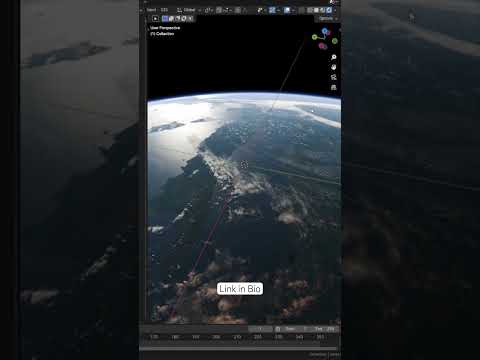Open the Add menu in the viewport header
This screenshot has height=360, width=480.
pyautogui.click(x=164, y=10)
